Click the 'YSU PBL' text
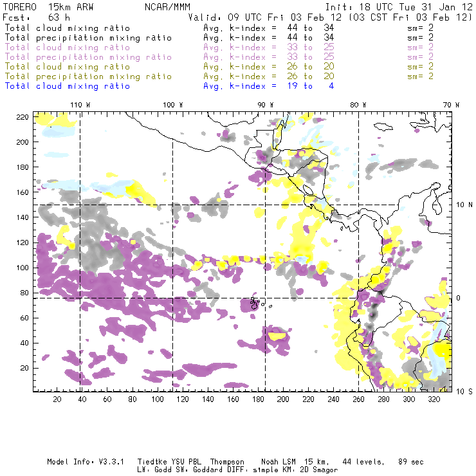 tap(186, 462)
